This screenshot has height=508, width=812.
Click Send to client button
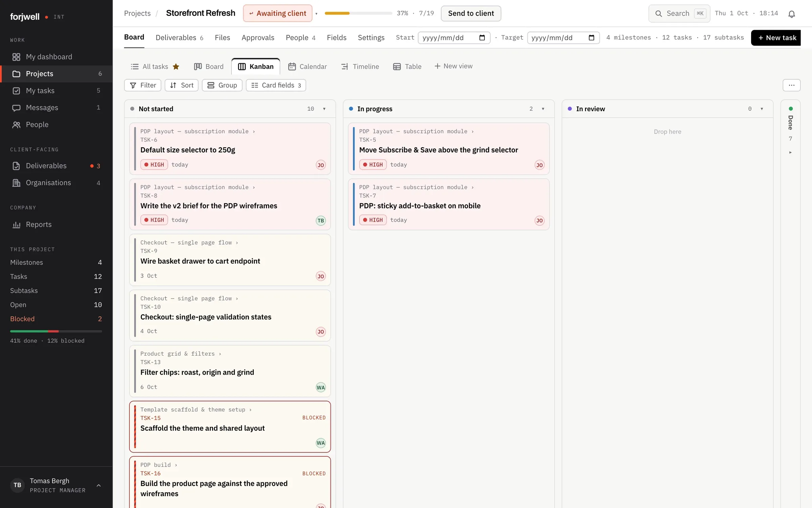click(x=471, y=14)
